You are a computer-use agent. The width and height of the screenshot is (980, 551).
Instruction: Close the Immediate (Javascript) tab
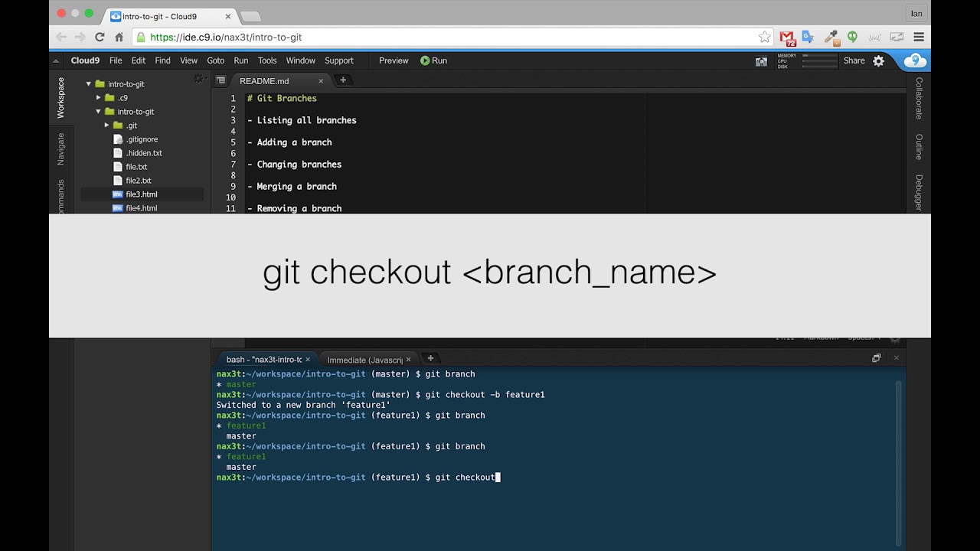pyautogui.click(x=408, y=359)
